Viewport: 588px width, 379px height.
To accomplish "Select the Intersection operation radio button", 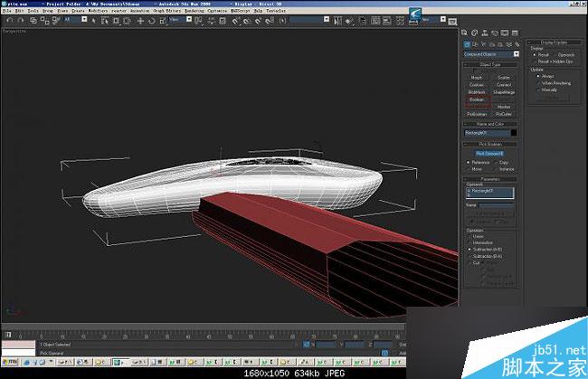I will 480,242.
